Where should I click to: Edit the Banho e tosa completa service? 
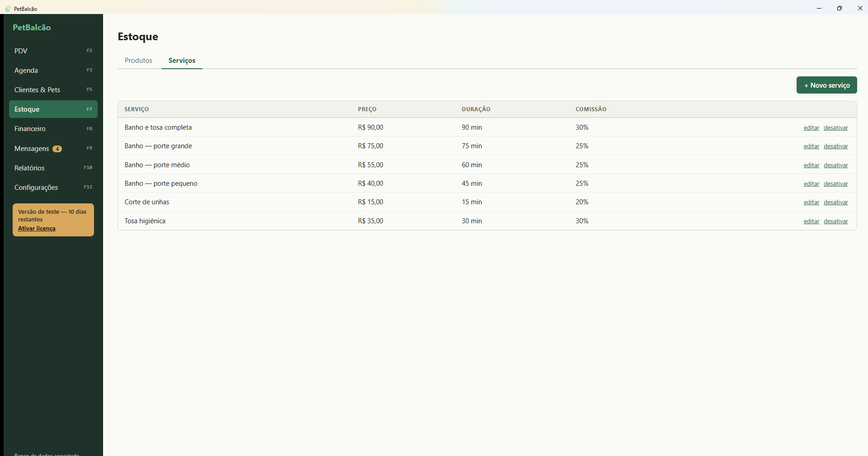pyautogui.click(x=811, y=128)
